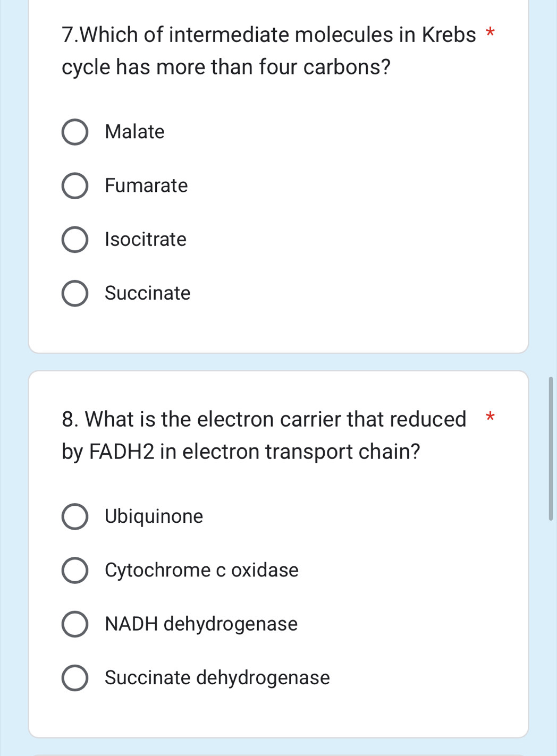
Task: Click the Fumarate option label text
Action: point(146,186)
